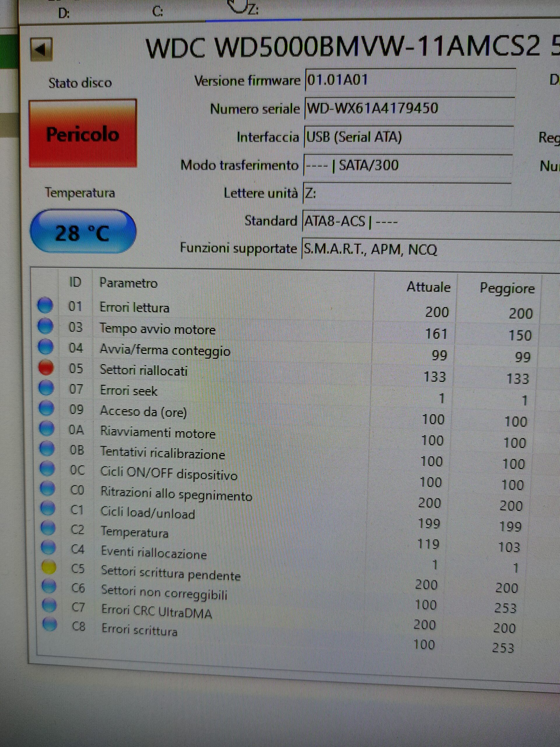Select the Settori scrittura pendente parameter name
The width and height of the screenshot is (560, 747).
[171, 573]
